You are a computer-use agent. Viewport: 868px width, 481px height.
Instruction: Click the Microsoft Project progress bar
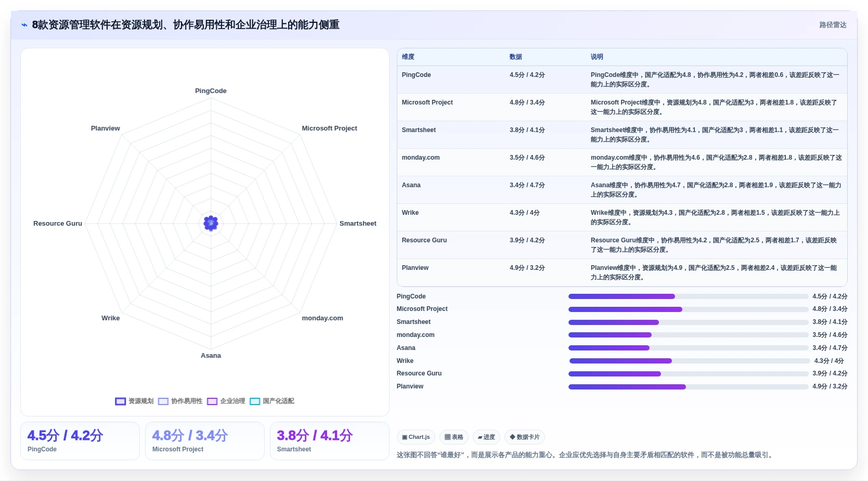(x=688, y=309)
